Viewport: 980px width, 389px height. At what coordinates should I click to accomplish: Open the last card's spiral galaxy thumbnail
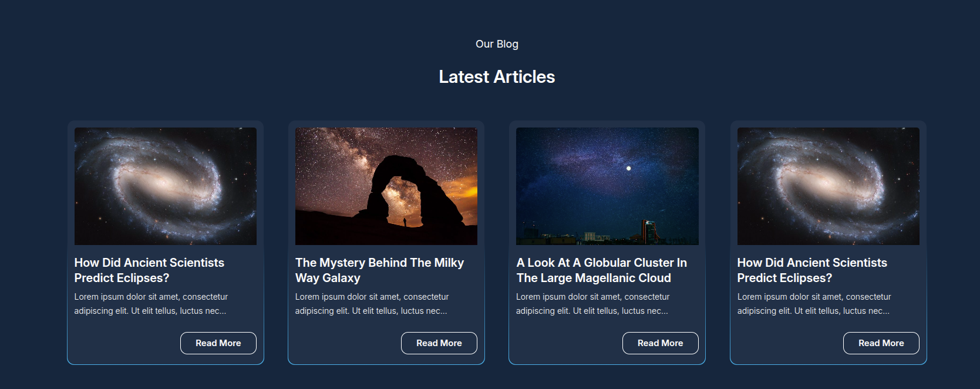tap(829, 186)
